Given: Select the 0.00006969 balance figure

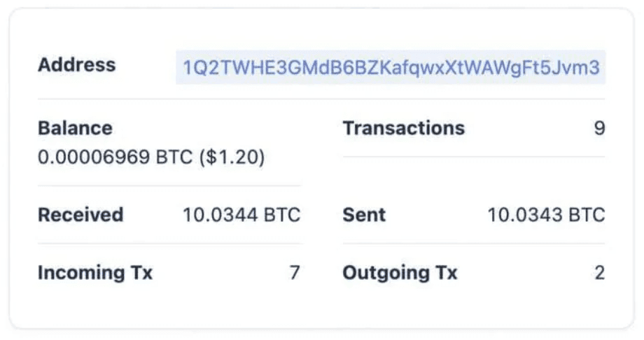Looking at the screenshot, I should tap(94, 157).
